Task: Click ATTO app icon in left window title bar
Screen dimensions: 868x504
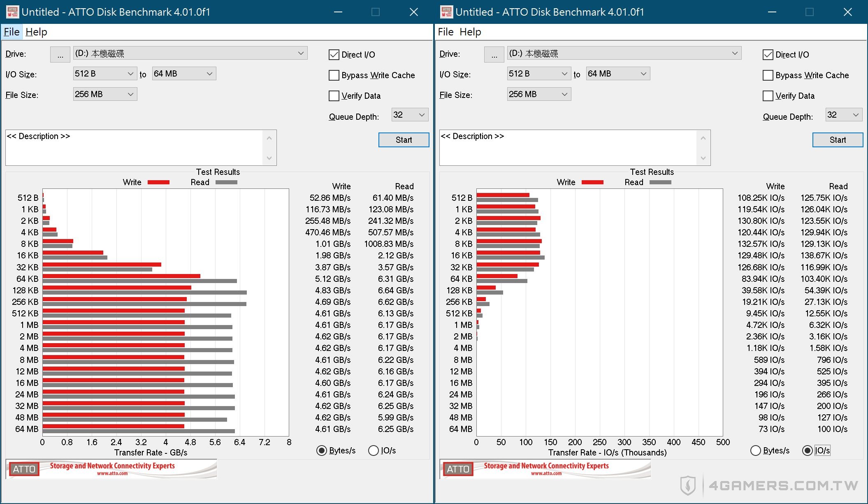Action: coord(12,12)
